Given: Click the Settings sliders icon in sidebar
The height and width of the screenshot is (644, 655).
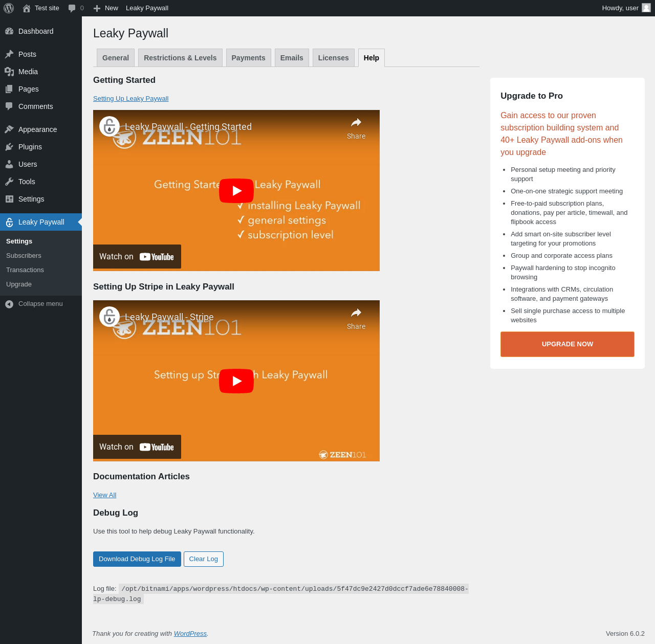Looking at the screenshot, I should point(9,199).
